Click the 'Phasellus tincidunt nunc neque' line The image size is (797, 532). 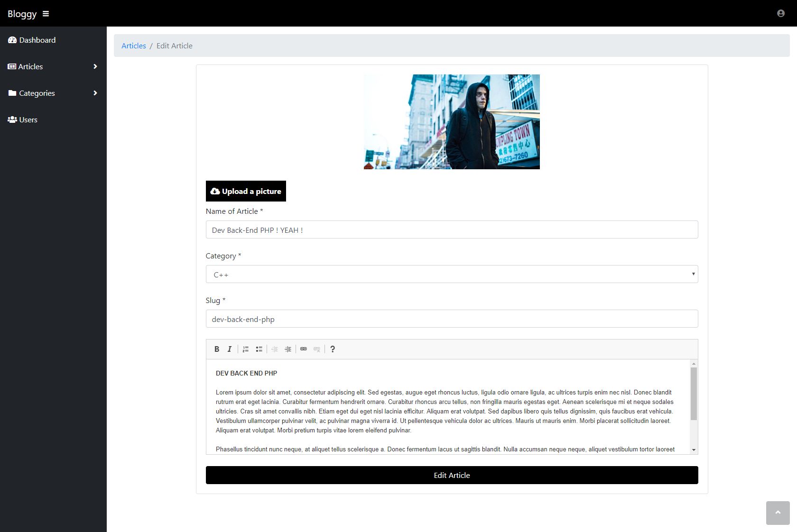[x=445, y=449]
